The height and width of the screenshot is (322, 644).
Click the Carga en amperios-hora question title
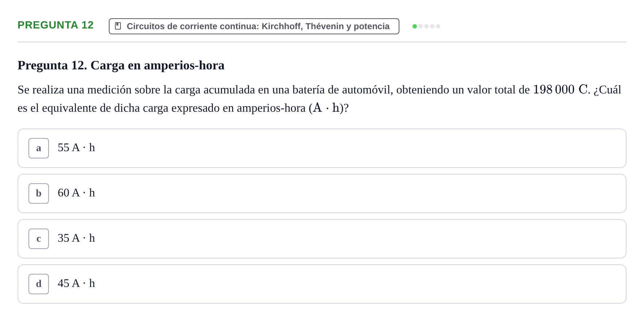tap(121, 65)
